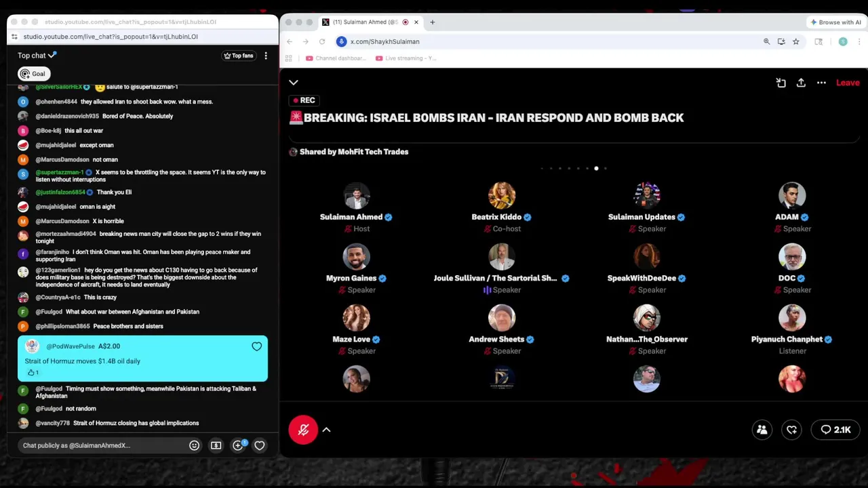
Task: Open Beatrix Kiddo co-host profile
Action: (x=502, y=196)
